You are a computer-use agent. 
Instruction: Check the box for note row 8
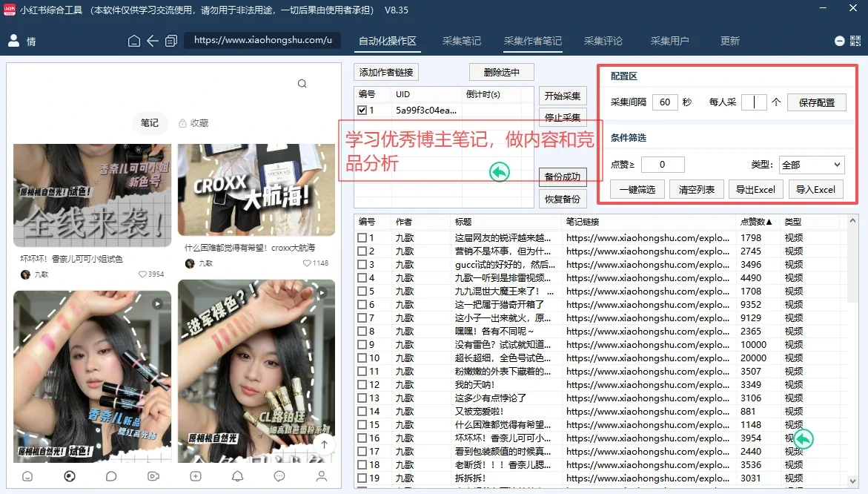coord(362,331)
